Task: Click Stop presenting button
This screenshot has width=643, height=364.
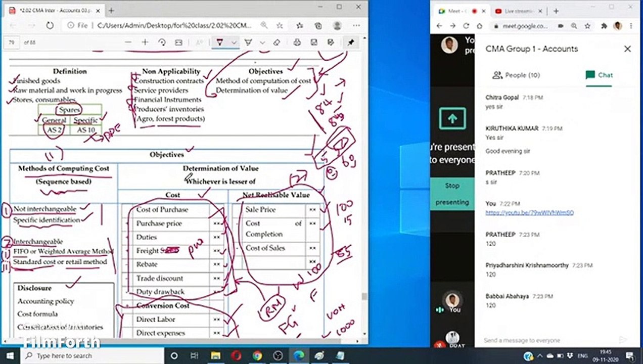Action: point(452,194)
